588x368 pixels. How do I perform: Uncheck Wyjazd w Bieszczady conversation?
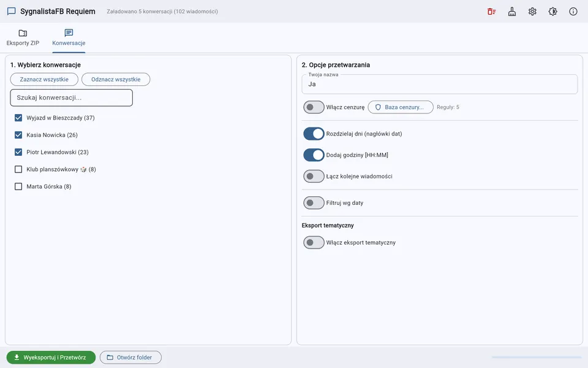pyautogui.click(x=18, y=118)
